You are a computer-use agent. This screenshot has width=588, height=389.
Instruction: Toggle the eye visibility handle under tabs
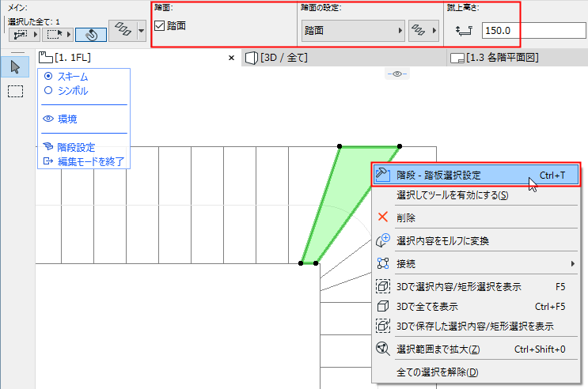tap(397, 74)
